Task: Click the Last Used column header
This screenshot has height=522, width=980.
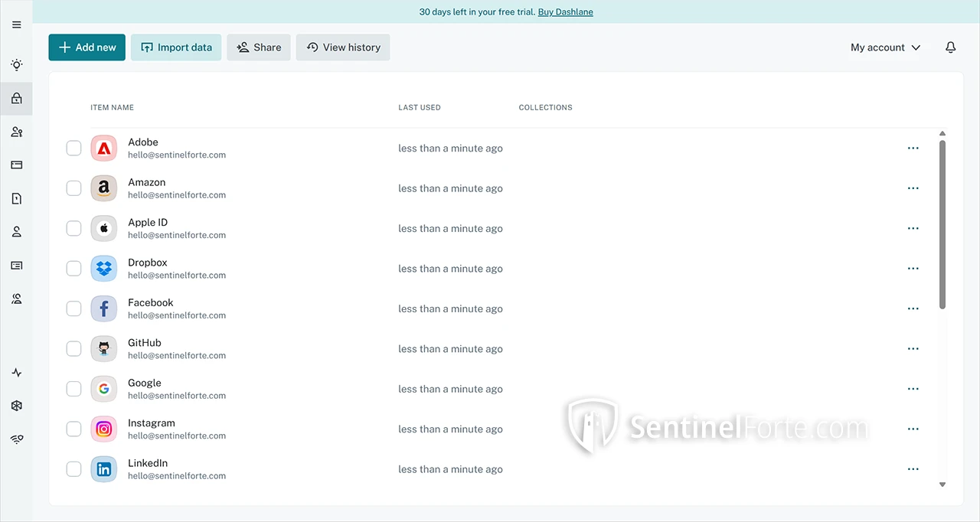Action: coord(419,107)
